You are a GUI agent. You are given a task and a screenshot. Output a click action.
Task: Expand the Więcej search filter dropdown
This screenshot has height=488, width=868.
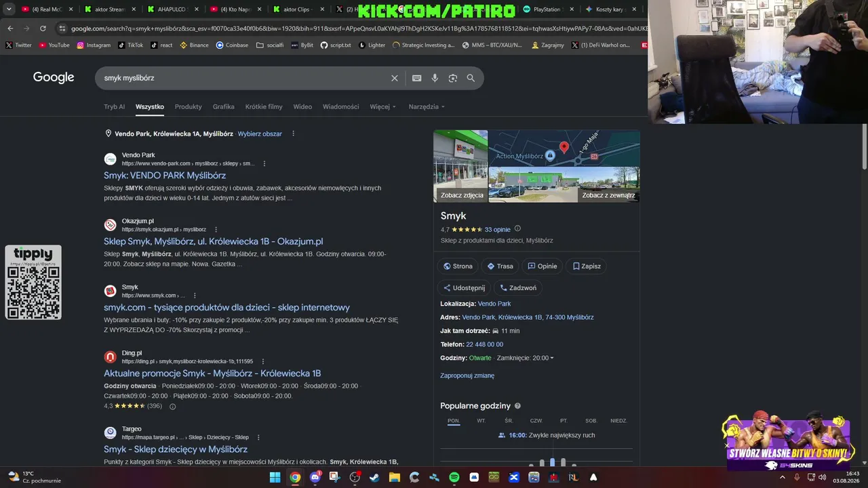383,106
